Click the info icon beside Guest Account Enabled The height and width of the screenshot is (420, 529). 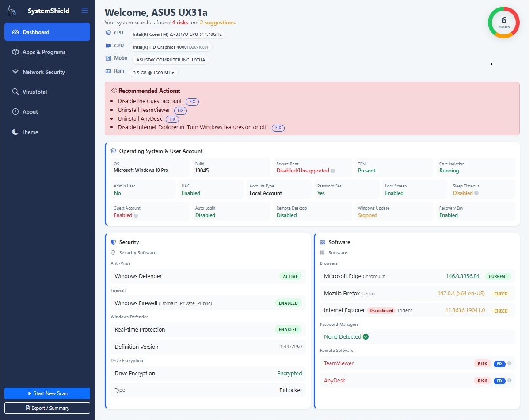point(136,215)
